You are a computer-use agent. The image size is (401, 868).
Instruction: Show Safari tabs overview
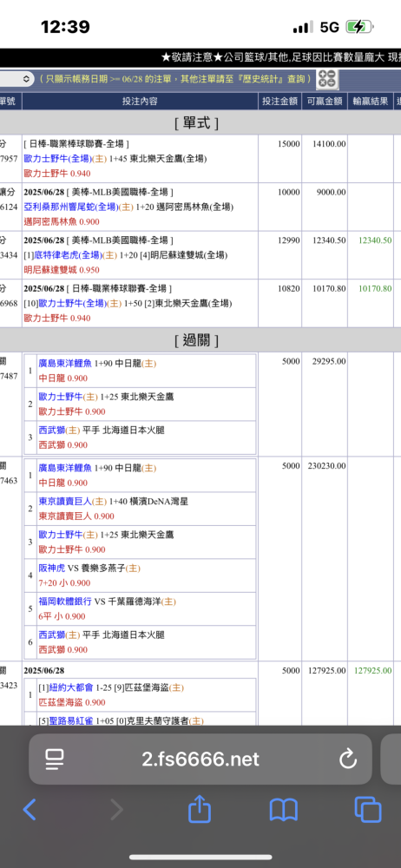click(368, 810)
